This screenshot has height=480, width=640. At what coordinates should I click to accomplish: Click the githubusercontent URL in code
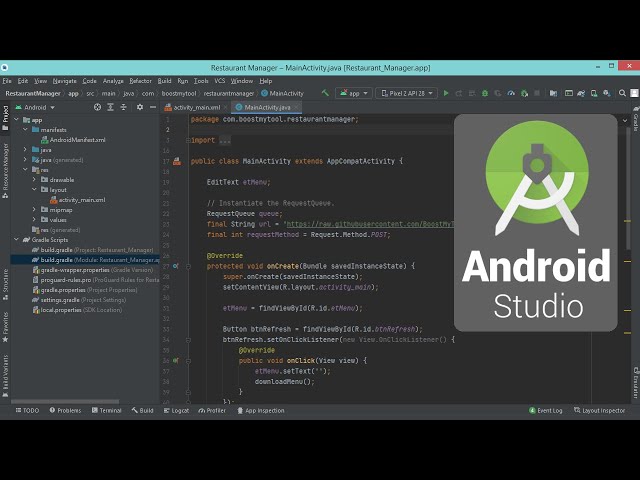point(370,224)
